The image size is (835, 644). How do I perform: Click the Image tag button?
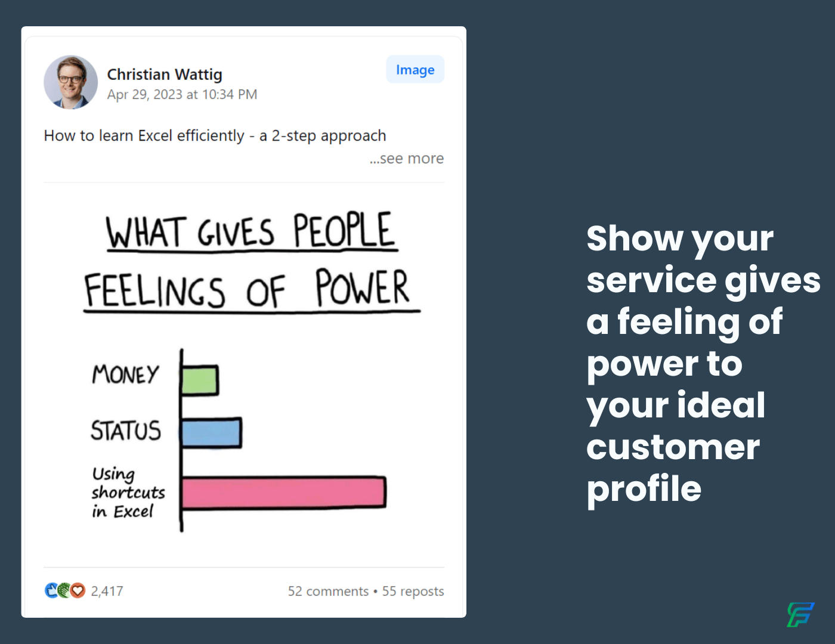415,70
